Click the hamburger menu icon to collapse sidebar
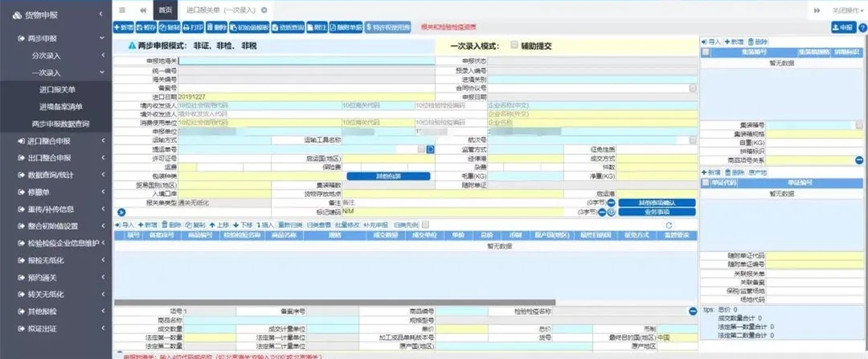The width and height of the screenshot is (868, 359). pos(122,10)
